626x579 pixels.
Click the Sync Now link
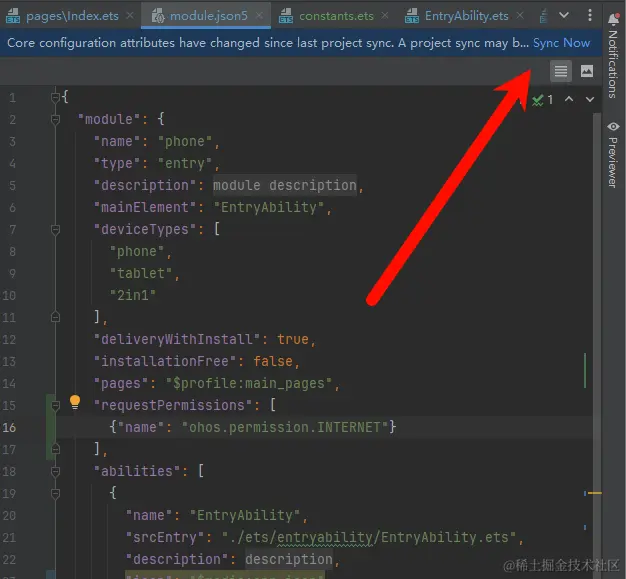click(x=561, y=43)
